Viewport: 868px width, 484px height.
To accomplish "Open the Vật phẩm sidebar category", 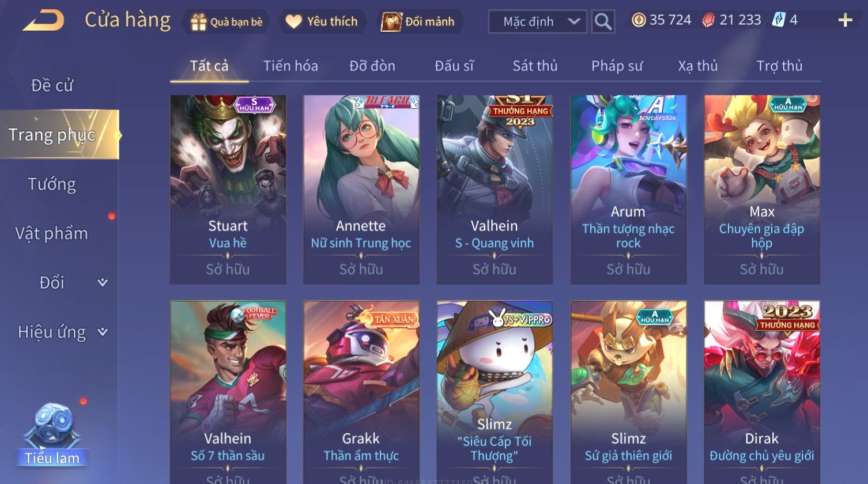I will coord(52,233).
